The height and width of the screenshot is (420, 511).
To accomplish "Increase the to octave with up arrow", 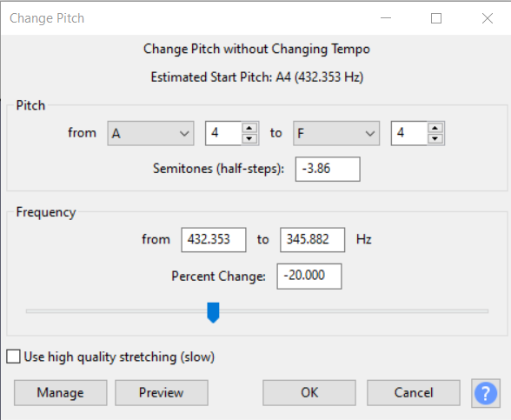I will pyautogui.click(x=435, y=128).
